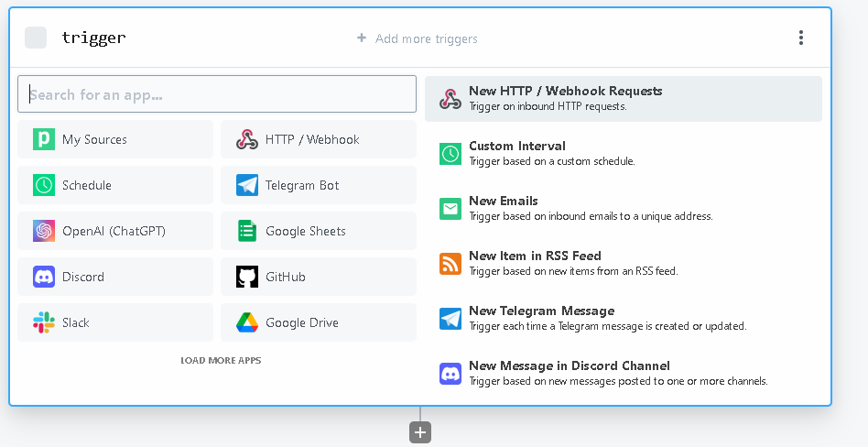Select Custom Interval trigger
This screenshot has height=447, width=868.
pos(624,154)
